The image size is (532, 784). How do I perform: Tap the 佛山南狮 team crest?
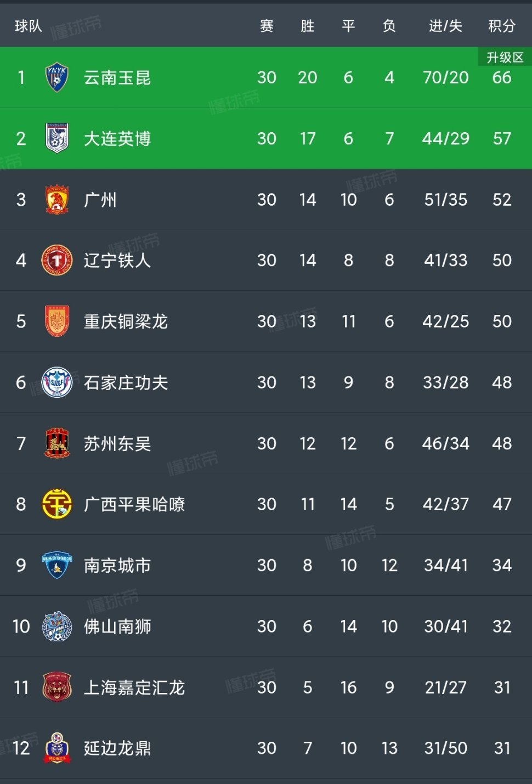(x=57, y=626)
